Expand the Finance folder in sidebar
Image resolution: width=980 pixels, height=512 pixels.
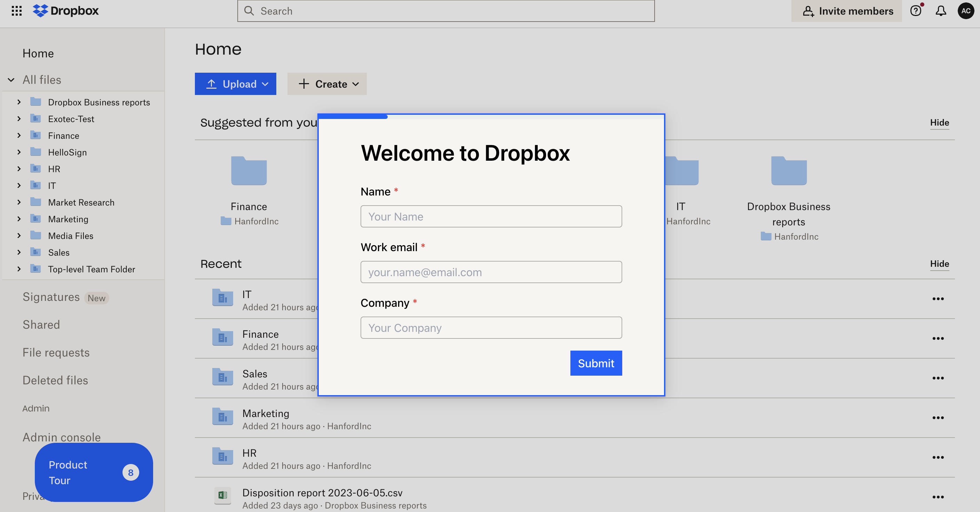(x=19, y=135)
